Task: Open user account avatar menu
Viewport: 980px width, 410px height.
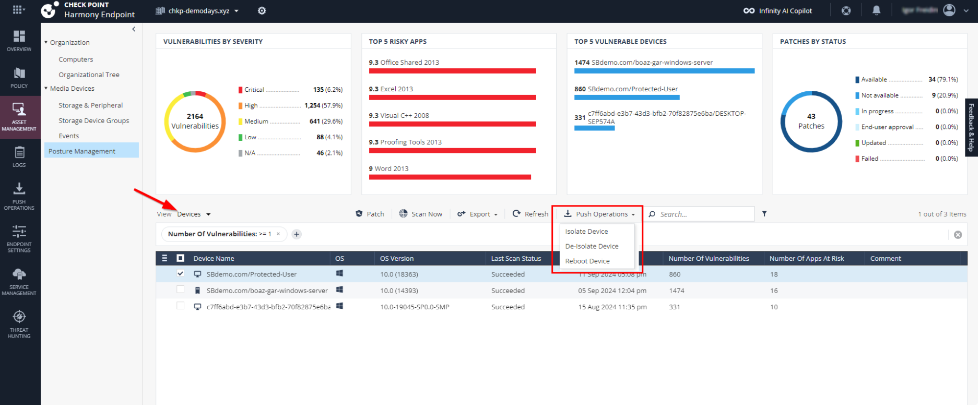Action: point(950,10)
